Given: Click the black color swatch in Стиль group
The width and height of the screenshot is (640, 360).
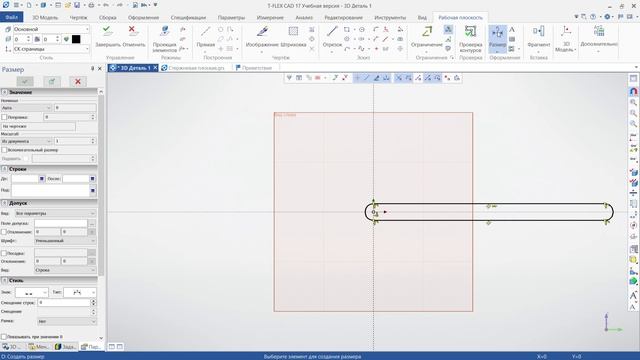Looking at the screenshot, I should click(76, 39).
